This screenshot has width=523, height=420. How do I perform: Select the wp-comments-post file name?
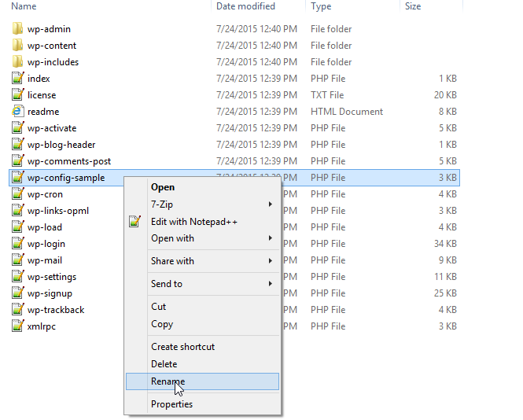click(69, 161)
